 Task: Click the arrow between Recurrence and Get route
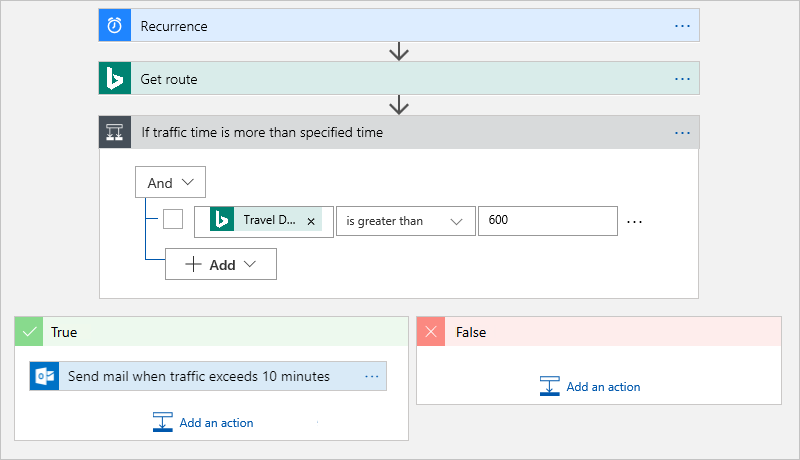tap(398, 52)
